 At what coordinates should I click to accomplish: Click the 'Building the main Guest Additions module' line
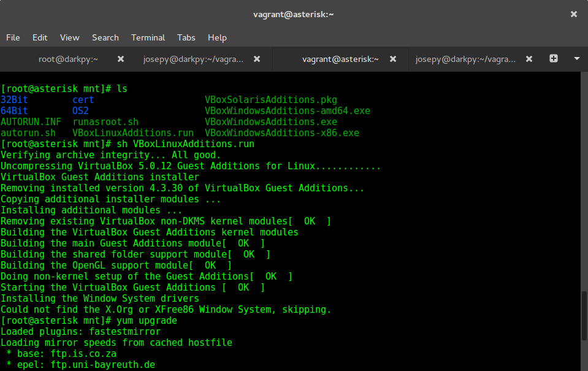[133, 243]
